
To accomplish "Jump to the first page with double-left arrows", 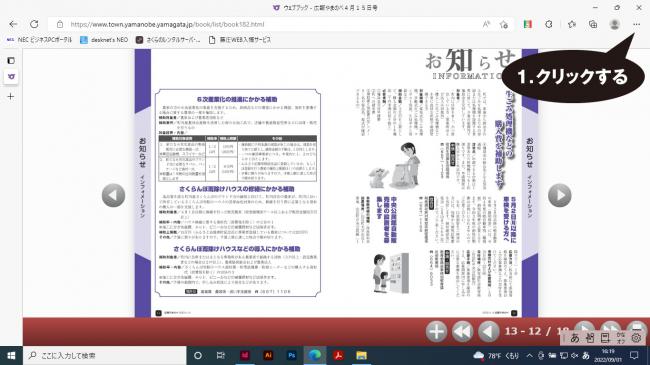I will click(462, 331).
